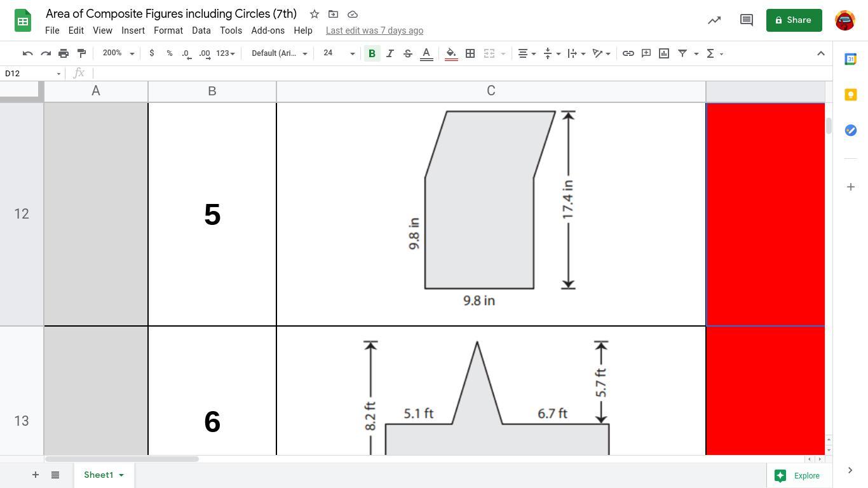Viewport: 868px width, 488px height.
Task: Open the comment history icon
Action: pyautogui.click(x=747, y=20)
